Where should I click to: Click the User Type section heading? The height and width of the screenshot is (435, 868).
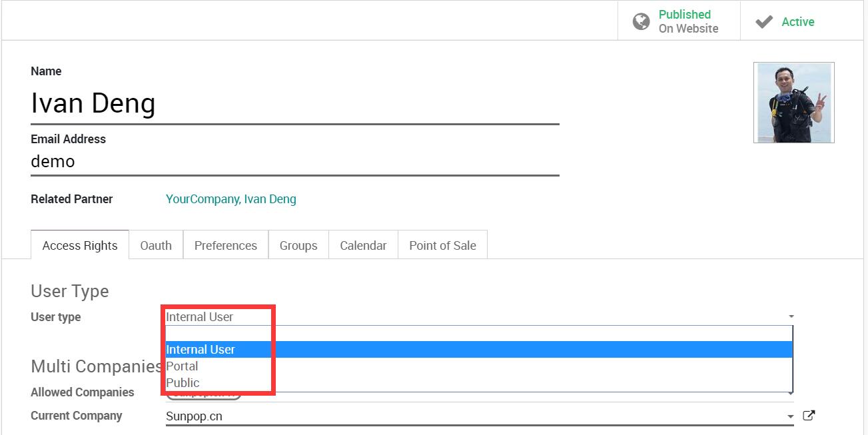pyautogui.click(x=70, y=291)
